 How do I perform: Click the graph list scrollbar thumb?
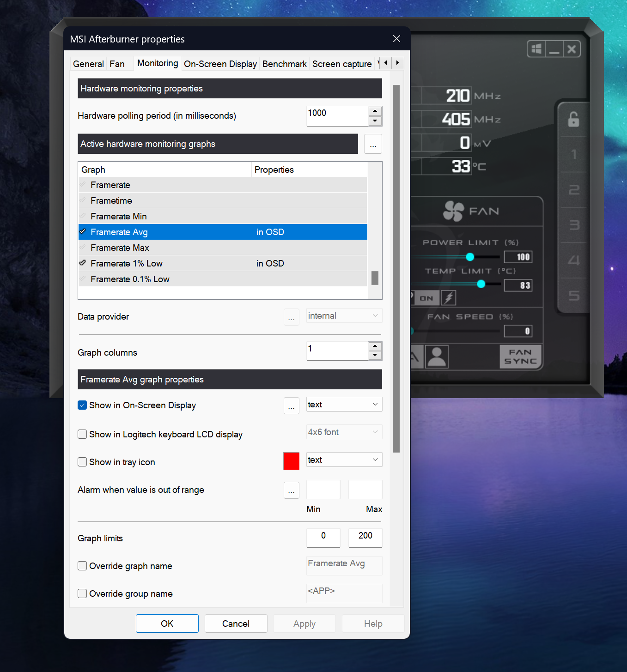(375, 278)
